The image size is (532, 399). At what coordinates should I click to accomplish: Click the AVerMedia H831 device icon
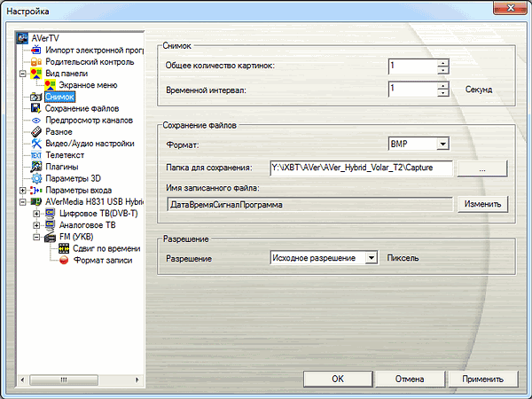pos(36,201)
